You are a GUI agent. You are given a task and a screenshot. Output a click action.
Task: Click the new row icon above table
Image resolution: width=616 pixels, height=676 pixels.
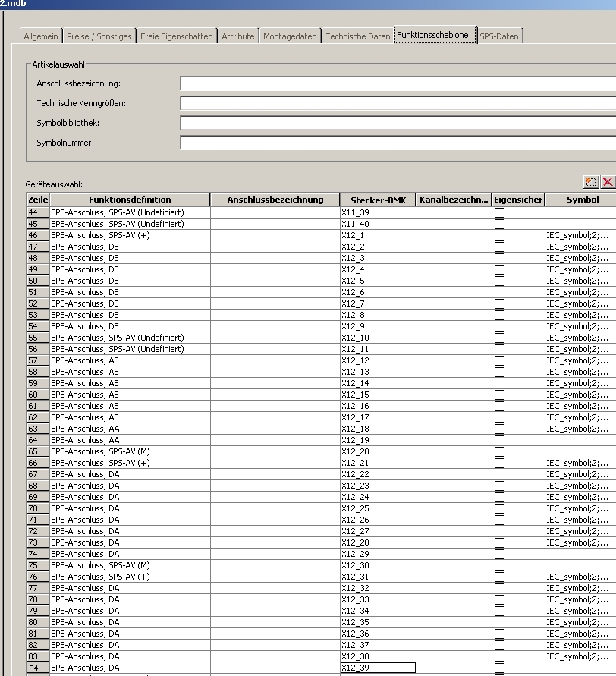[590, 182]
